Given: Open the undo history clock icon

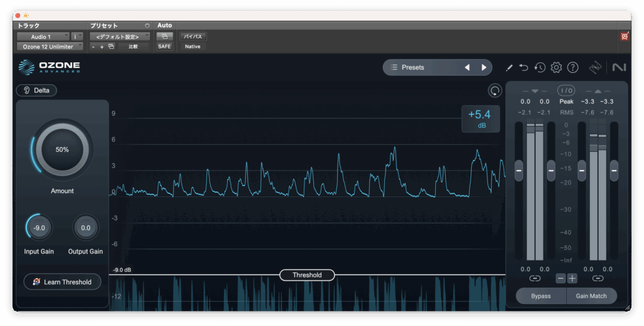Looking at the screenshot, I should (x=540, y=67).
